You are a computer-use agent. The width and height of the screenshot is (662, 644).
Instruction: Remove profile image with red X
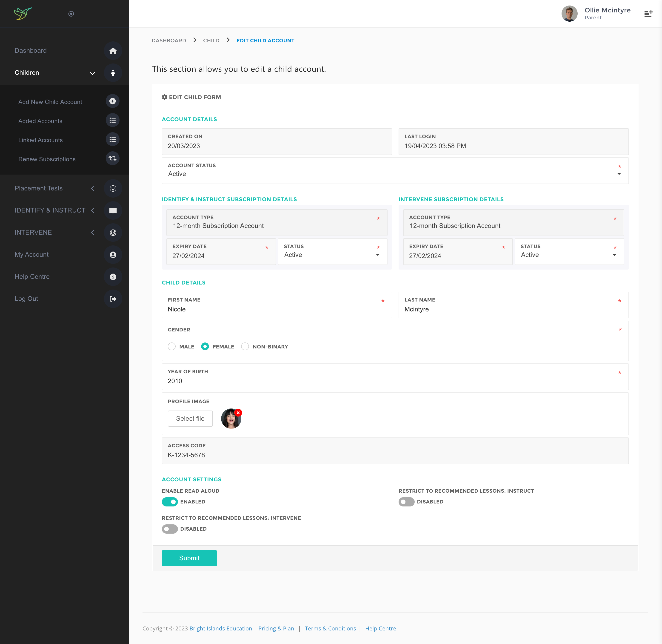(x=238, y=413)
